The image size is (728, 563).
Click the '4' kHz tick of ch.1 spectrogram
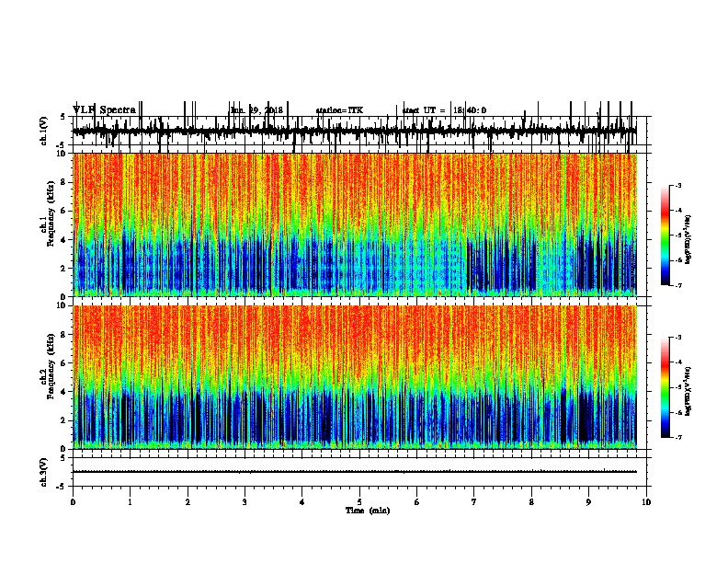[64, 240]
